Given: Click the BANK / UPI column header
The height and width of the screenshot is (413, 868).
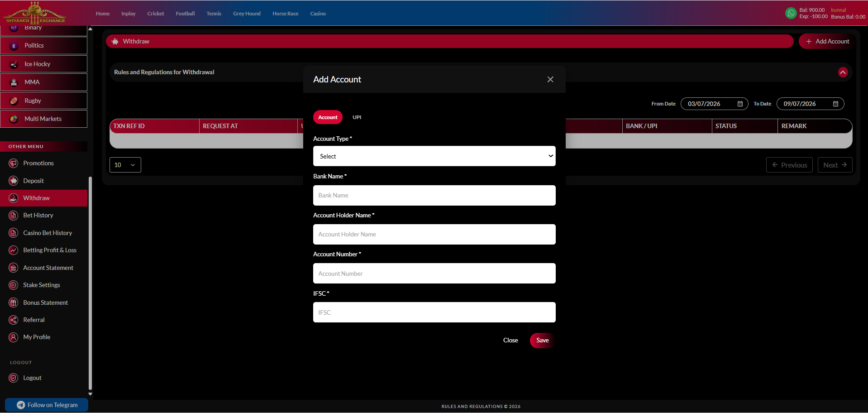Looking at the screenshot, I should point(667,126).
